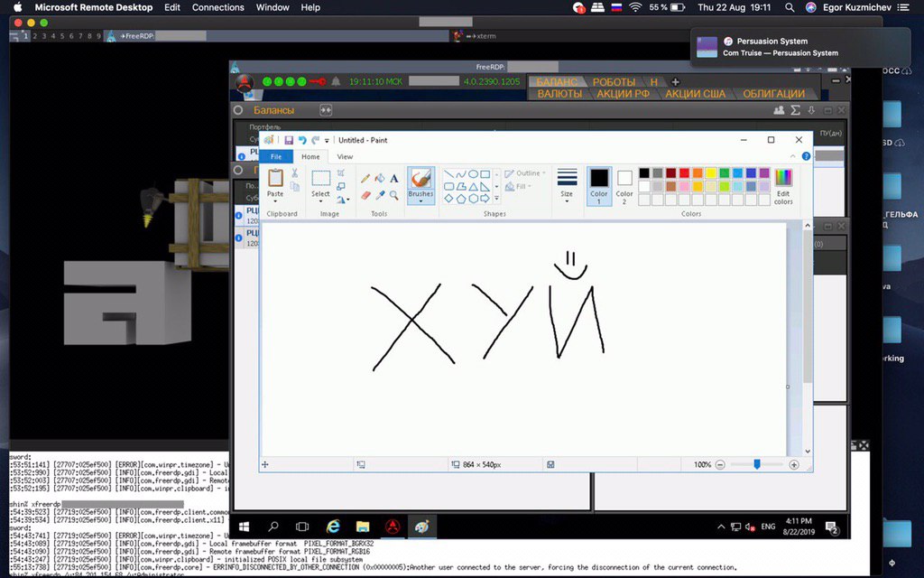Click the Windows Start button
Viewport: 924px width, 578px height.
[244, 527]
